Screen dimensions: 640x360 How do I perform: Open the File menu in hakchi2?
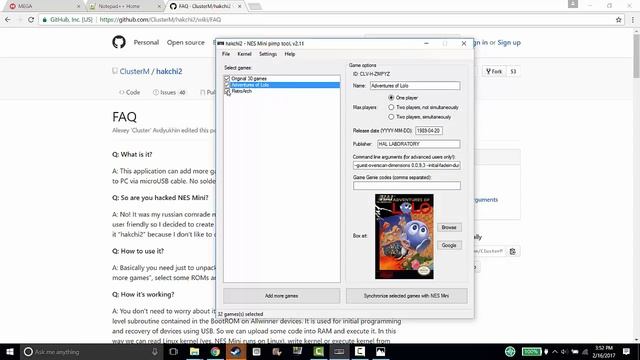[226, 54]
